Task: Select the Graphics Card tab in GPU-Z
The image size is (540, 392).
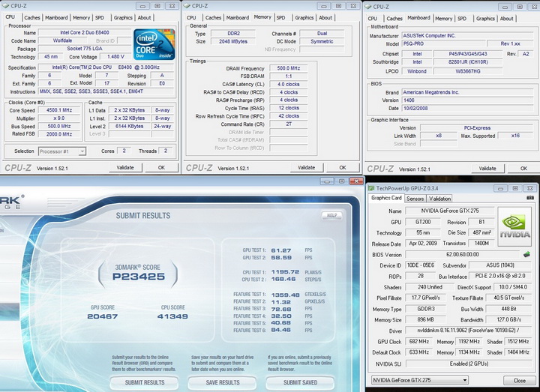Action: coord(386,198)
